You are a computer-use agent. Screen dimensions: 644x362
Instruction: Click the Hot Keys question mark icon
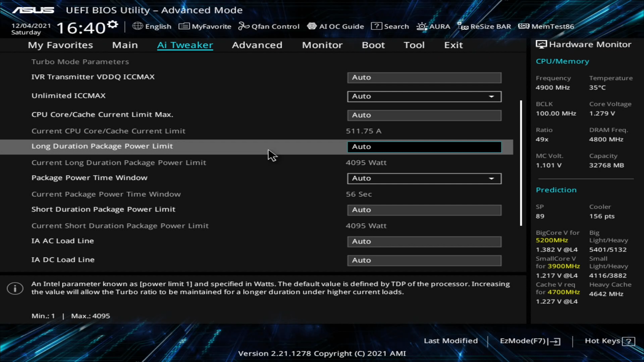click(x=628, y=341)
